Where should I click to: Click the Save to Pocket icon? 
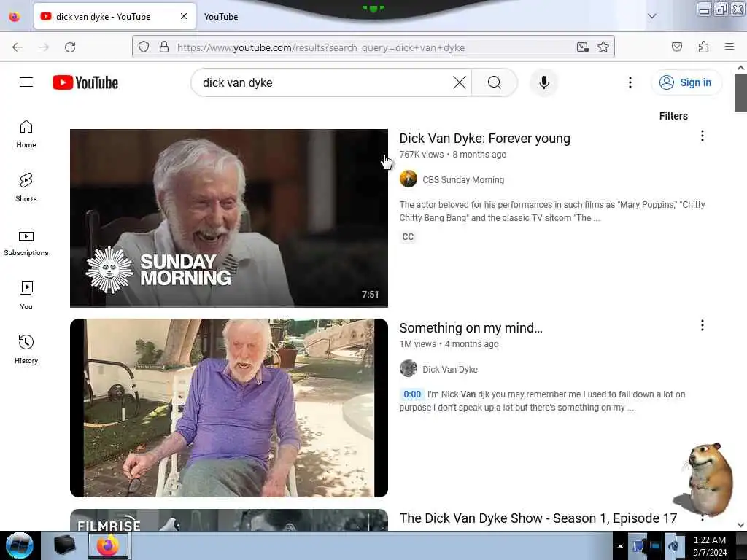676,47
